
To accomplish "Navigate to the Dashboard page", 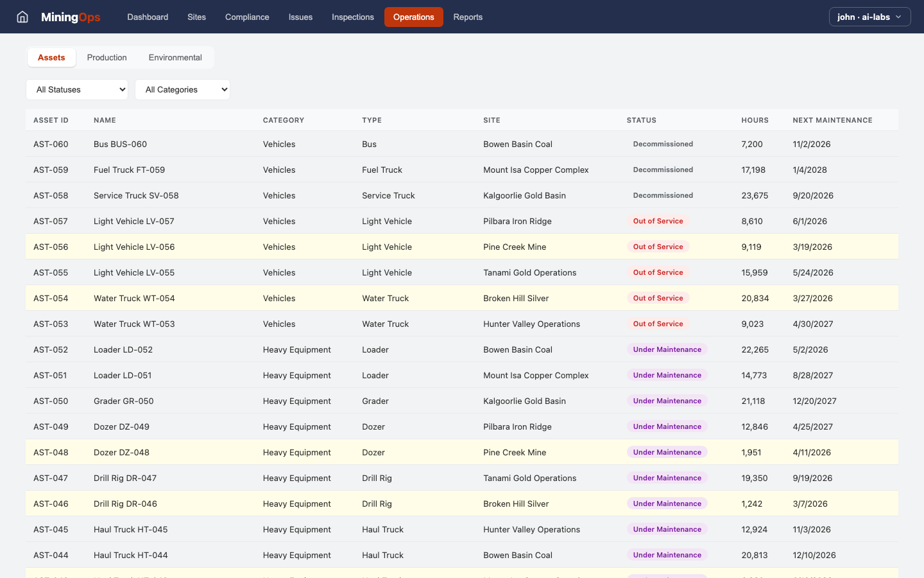I will (148, 17).
